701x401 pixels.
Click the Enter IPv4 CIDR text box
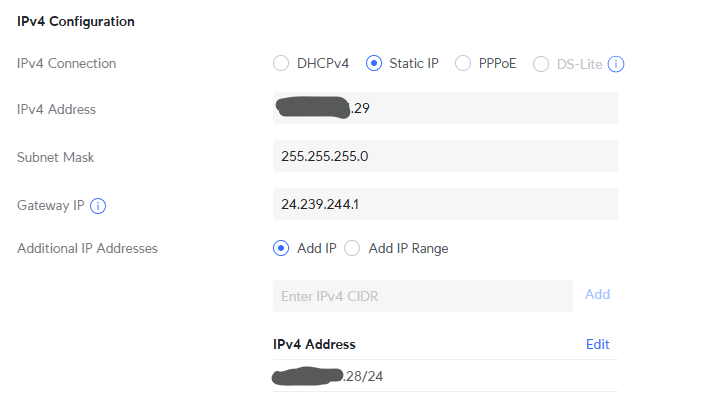coord(422,295)
